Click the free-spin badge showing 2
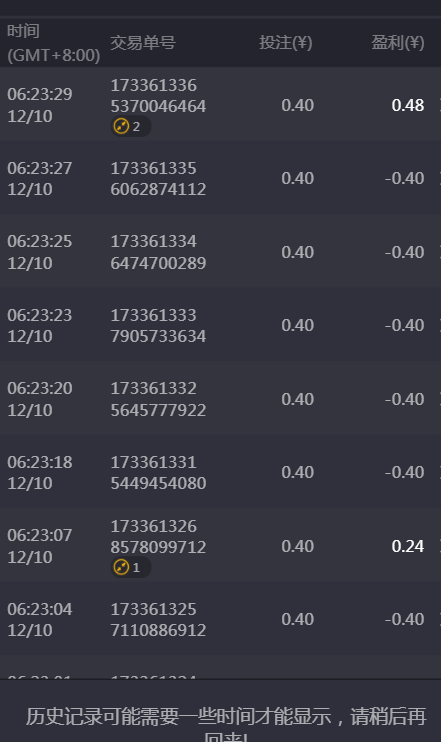The height and width of the screenshot is (742, 441). 131,127
